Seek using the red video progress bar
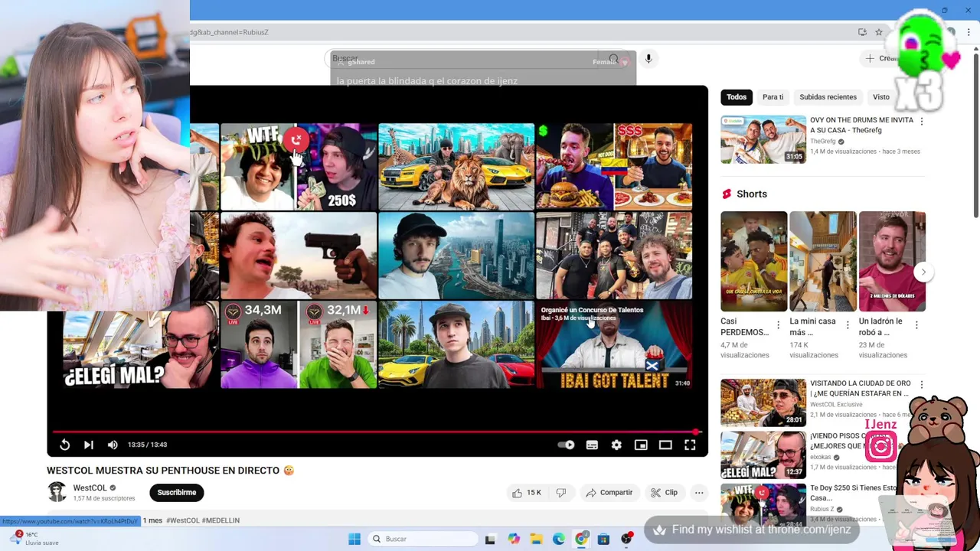The image size is (980, 551). point(377,432)
